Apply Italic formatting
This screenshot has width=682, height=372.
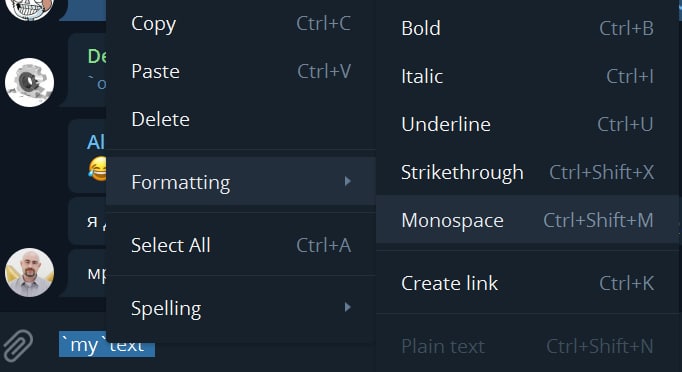coord(527,77)
